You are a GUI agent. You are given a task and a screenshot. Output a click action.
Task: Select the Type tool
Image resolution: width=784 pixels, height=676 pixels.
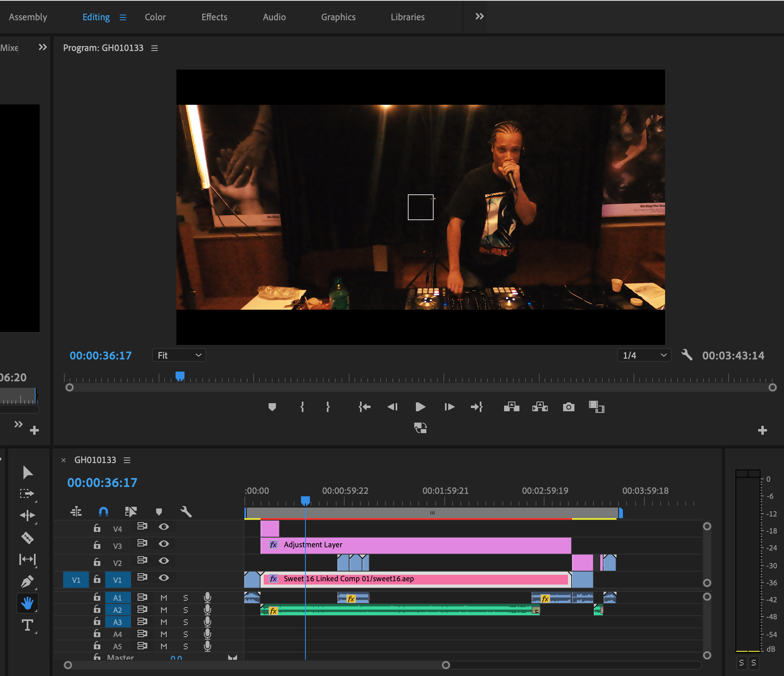point(27,625)
